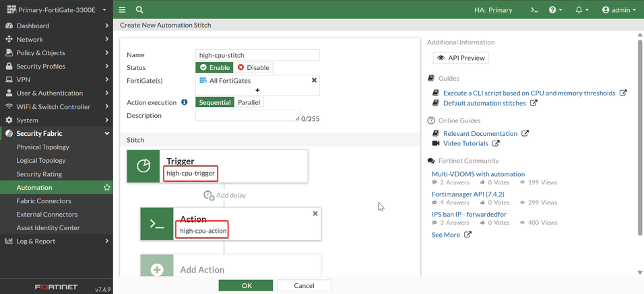Click the Fortinet logo in sidebar footer
The width and height of the screenshot is (644, 294).
[57, 287]
